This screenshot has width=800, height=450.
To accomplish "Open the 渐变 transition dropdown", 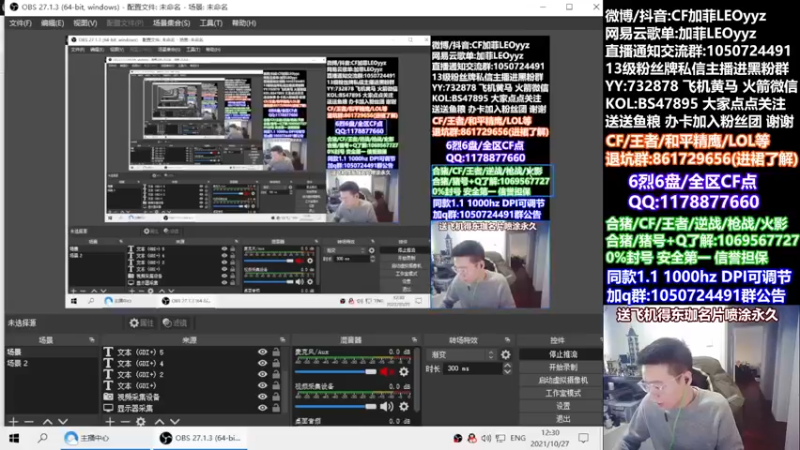I will 461,354.
